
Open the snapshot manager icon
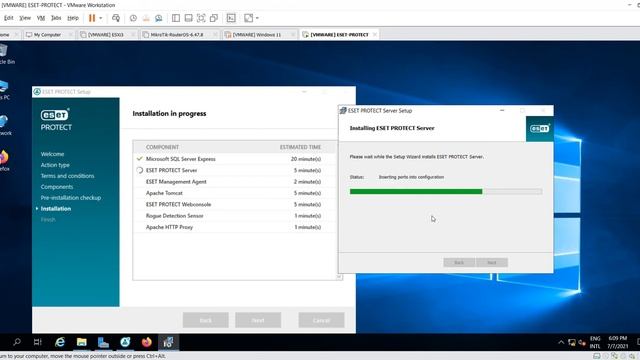159,18
